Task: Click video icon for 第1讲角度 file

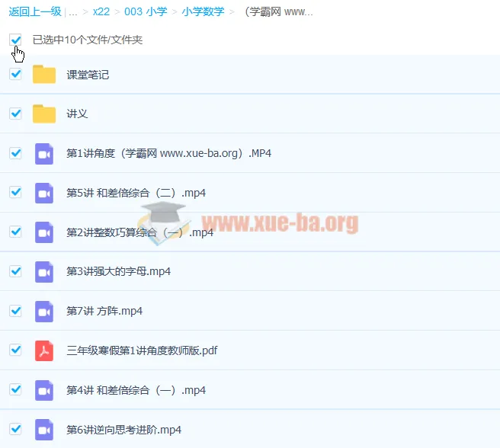Action: [x=44, y=154]
